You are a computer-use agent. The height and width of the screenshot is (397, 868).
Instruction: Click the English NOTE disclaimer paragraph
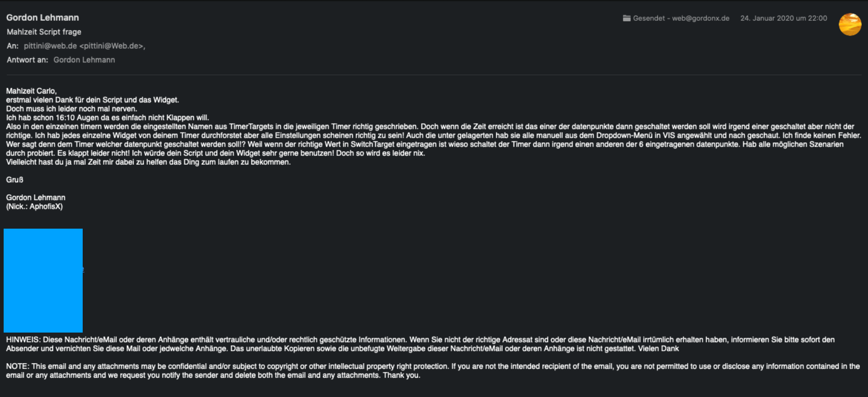pyautogui.click(x=433, y=370)
